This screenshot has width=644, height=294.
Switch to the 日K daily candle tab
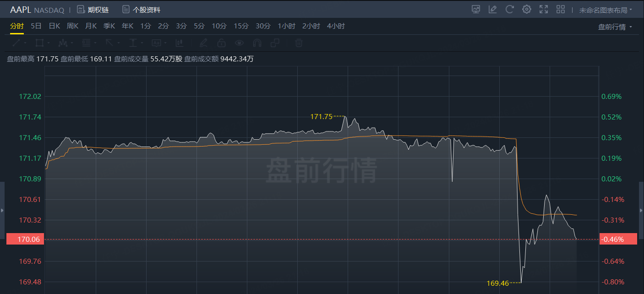[55, 26]
